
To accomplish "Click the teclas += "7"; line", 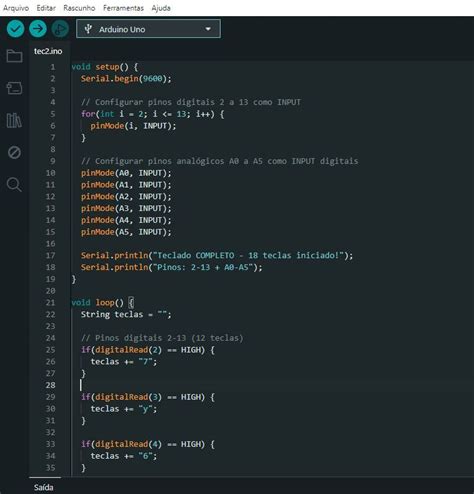I will coord(124,362).
